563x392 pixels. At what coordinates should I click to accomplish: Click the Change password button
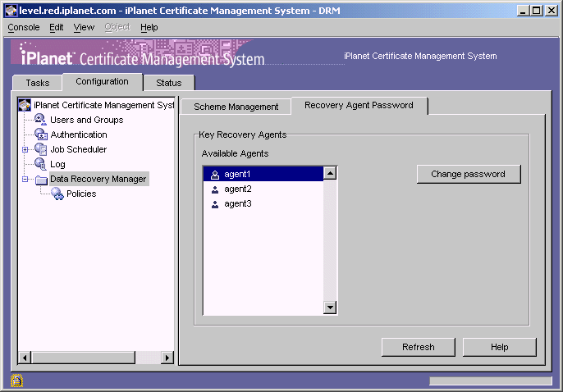pyautogui.click(x=468, y=174)
